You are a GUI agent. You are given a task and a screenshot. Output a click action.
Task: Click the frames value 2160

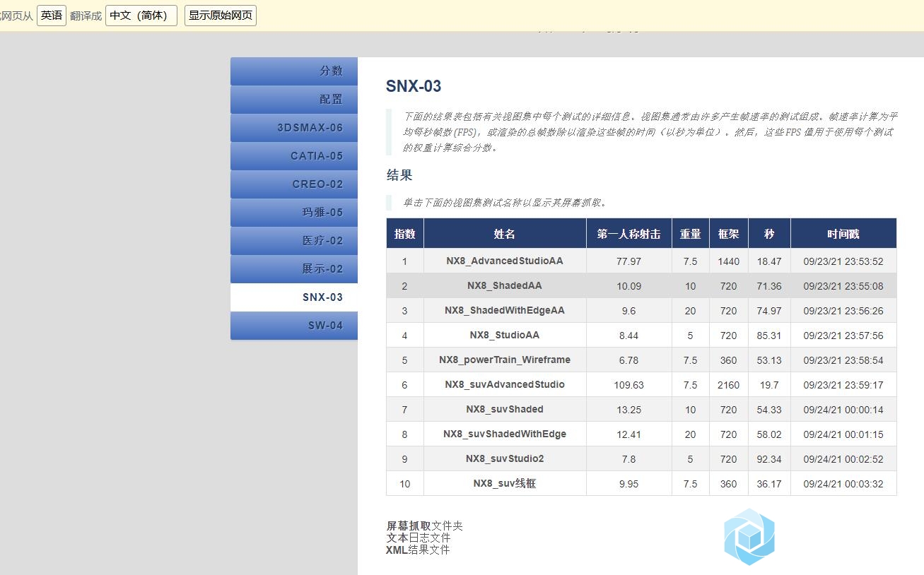728,385
